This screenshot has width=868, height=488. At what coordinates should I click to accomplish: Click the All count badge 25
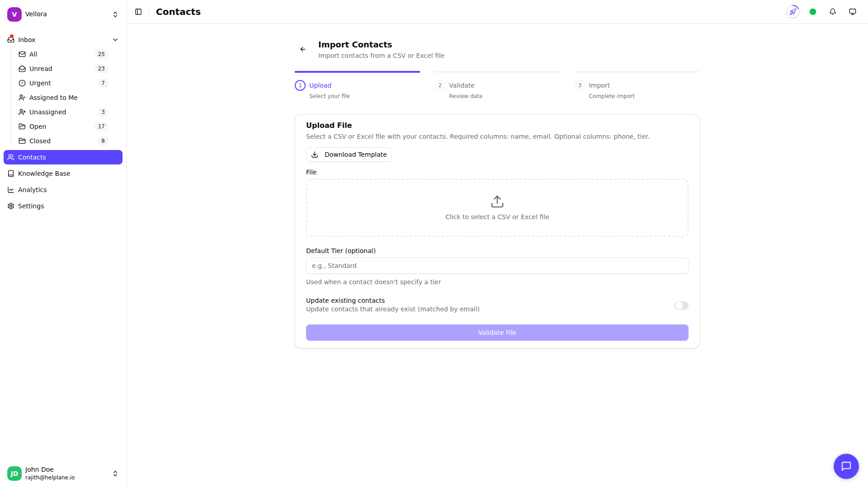click(x=101, y=54)
